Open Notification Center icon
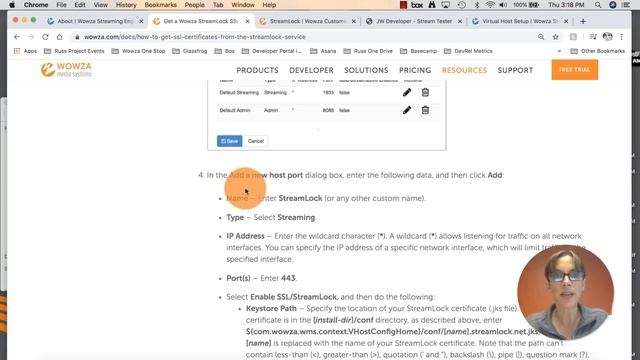640x360 pixels. click(x=626, y=5)
